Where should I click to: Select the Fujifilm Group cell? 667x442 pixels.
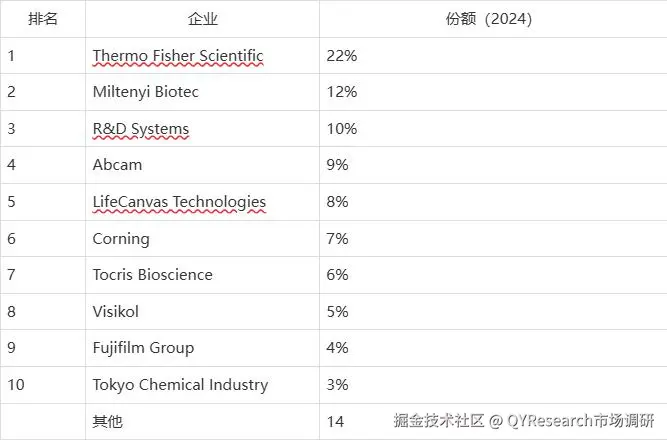pyautogui.click(x=143, y=348)
